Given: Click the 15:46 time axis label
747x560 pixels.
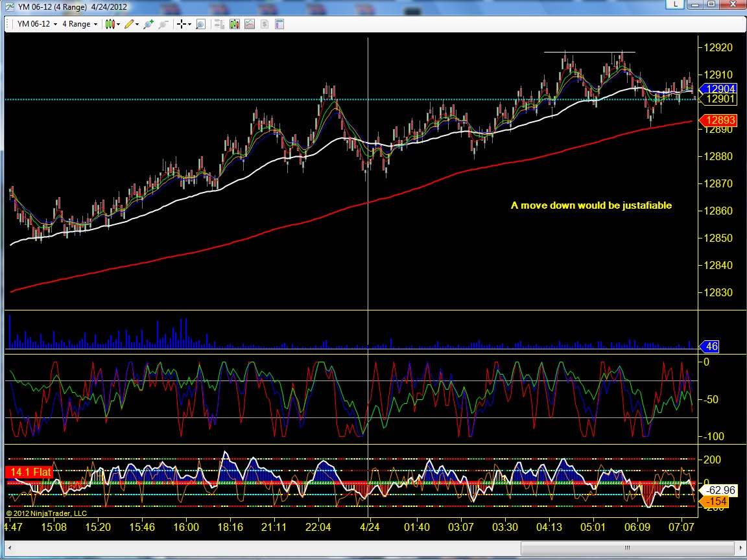Looking at the screenshot, I should pos(142,527).
